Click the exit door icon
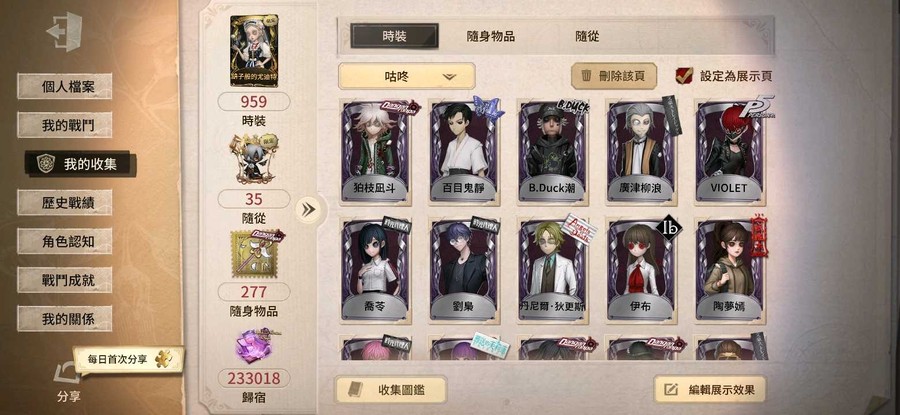Viewport: 900px width, 415px height. 64,32
